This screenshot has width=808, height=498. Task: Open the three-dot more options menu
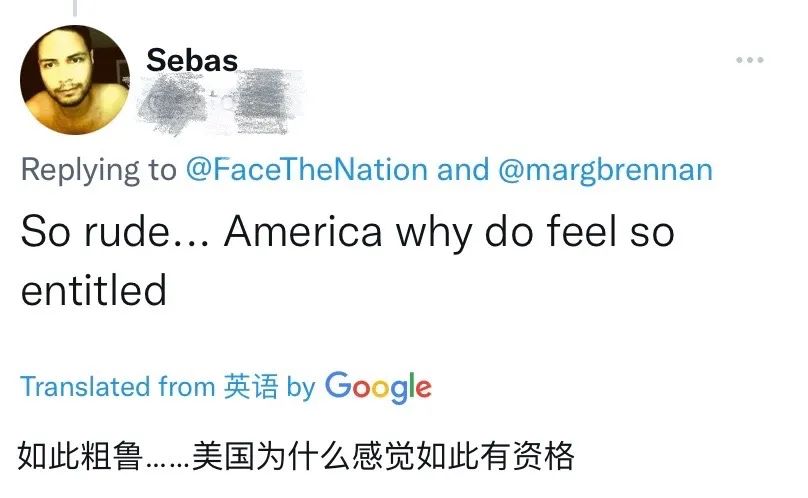749,61
